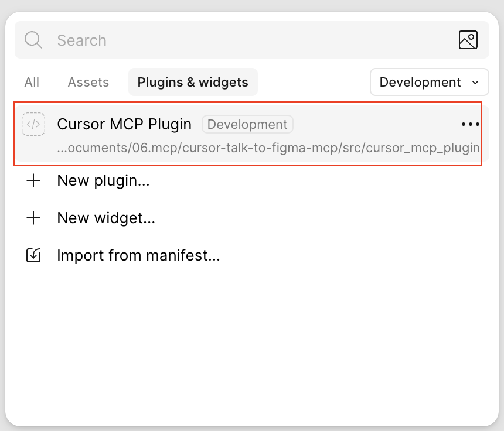
Task: Click the magnifying glass search icon
Action: point(33,40)
